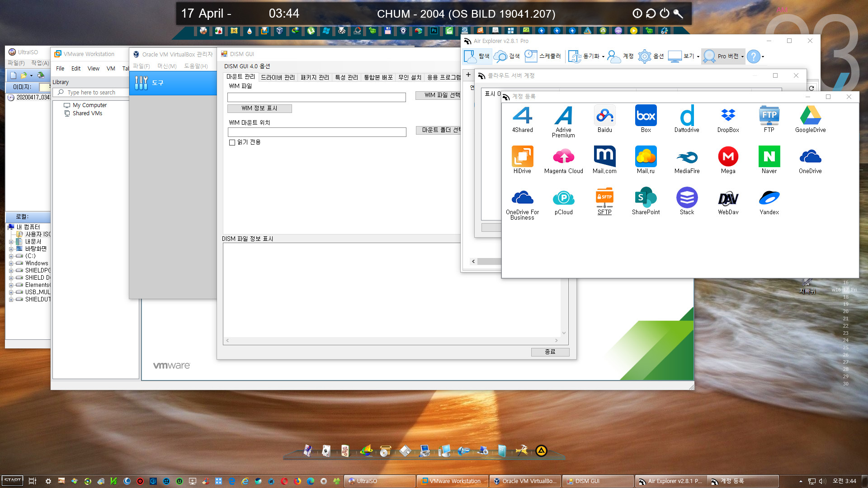The width and height of the screenshot is (868, 488).
Task: Open Air Explorer 옵션 settings gear
Action: point(651,56)
